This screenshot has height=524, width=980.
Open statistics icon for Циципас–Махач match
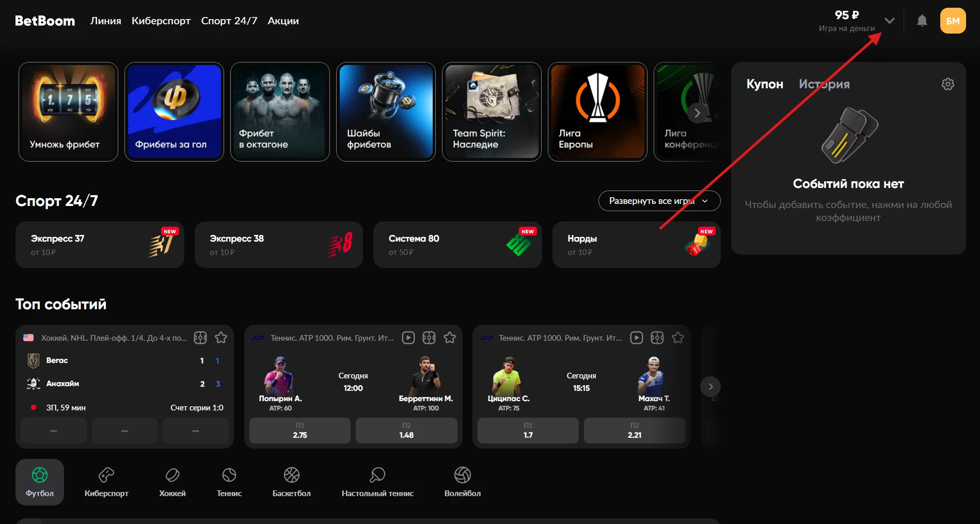tap(657, 338)
